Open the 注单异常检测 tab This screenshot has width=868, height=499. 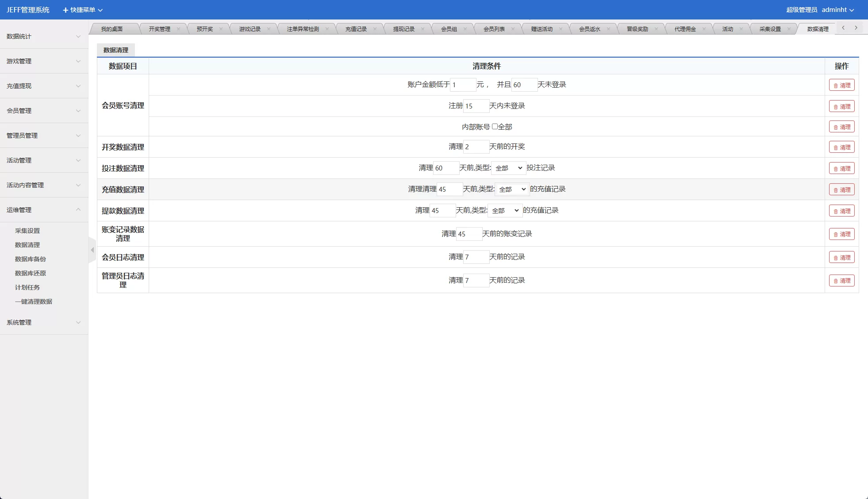coord(302,28)
